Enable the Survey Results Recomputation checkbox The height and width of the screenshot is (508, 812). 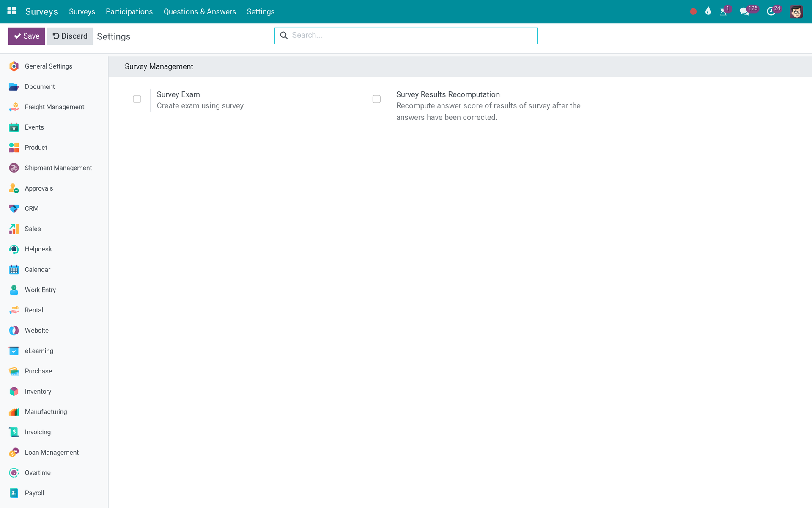click(x=376, y=99)
